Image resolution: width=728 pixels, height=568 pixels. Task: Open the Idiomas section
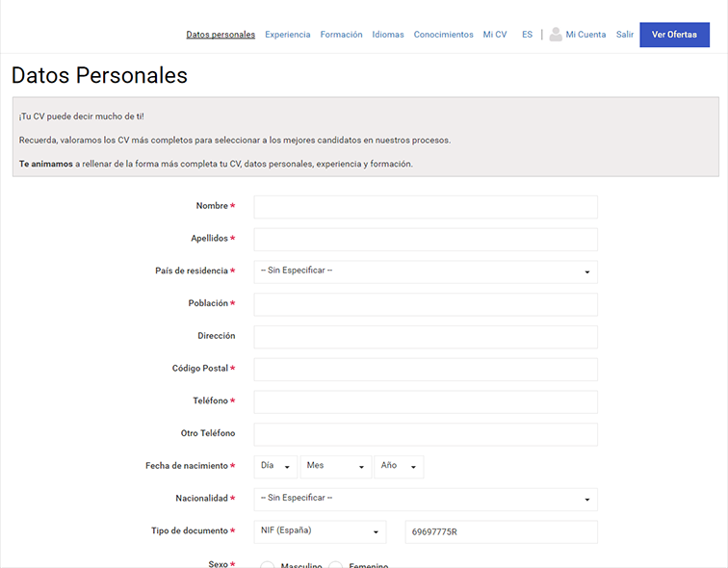[388, 35]
